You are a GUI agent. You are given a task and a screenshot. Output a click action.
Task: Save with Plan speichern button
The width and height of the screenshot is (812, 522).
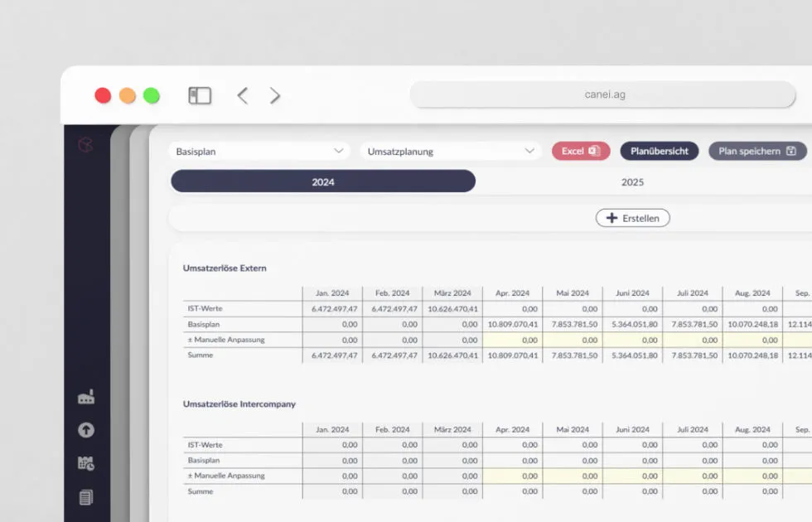(x=757, y=151)
